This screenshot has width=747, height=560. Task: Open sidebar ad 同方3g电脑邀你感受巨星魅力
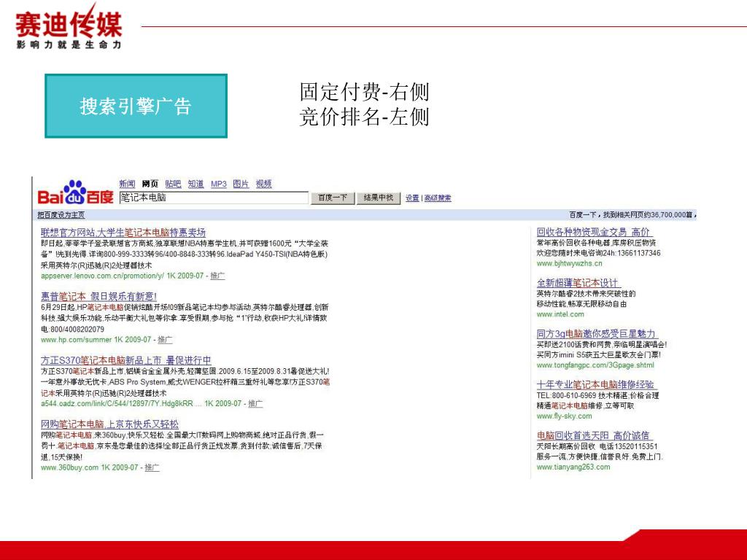pos(597,334)
